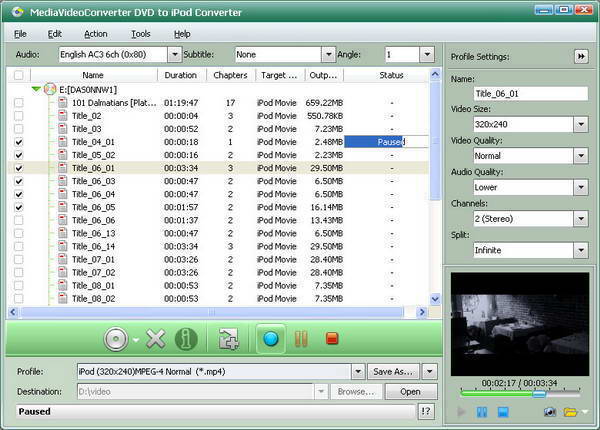Click the file icon of Title_02

tap(63, 116)
